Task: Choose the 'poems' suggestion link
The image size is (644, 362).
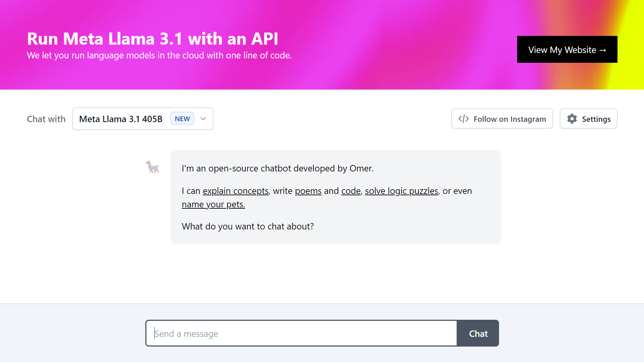Action: (308, 191)
